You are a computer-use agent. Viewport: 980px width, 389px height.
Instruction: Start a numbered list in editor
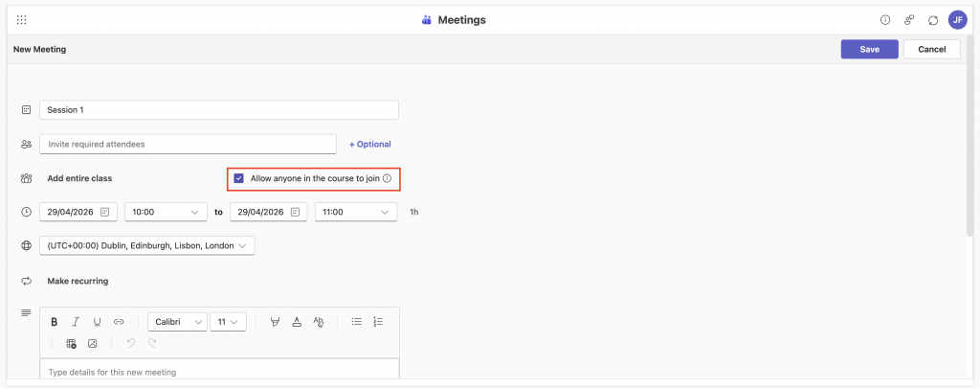click(378, 322)
